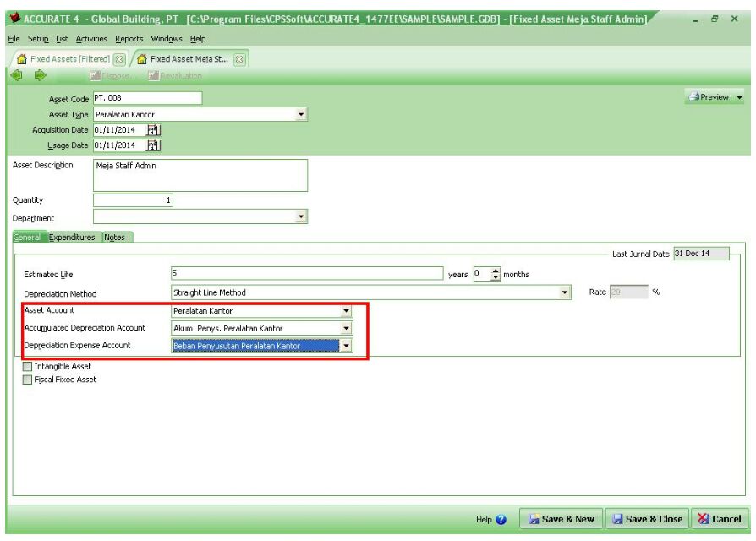Open the Depreciation Method dropdown
The image size is (756, 541).
(x=565, y=293)
